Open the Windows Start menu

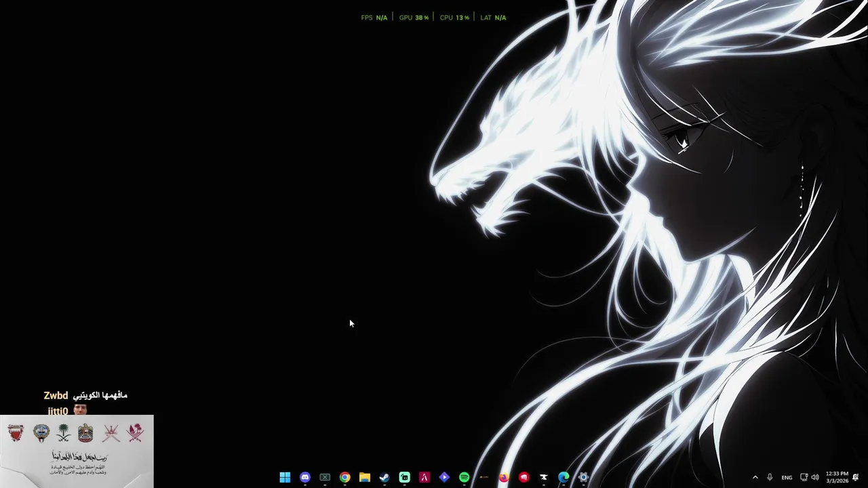coord(285,477)
